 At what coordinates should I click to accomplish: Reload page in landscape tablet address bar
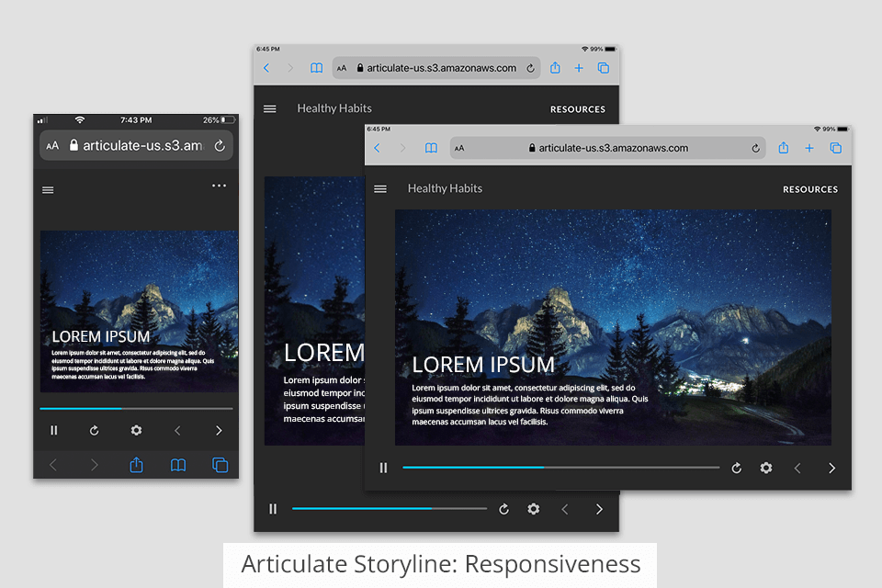tap(755, 148)
